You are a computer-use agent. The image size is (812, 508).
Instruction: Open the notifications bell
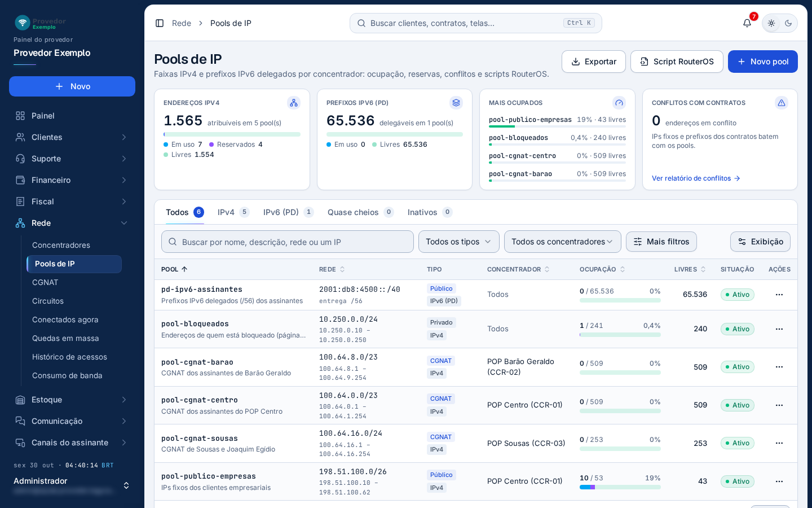pyautogui.click(x=747, y=23)
